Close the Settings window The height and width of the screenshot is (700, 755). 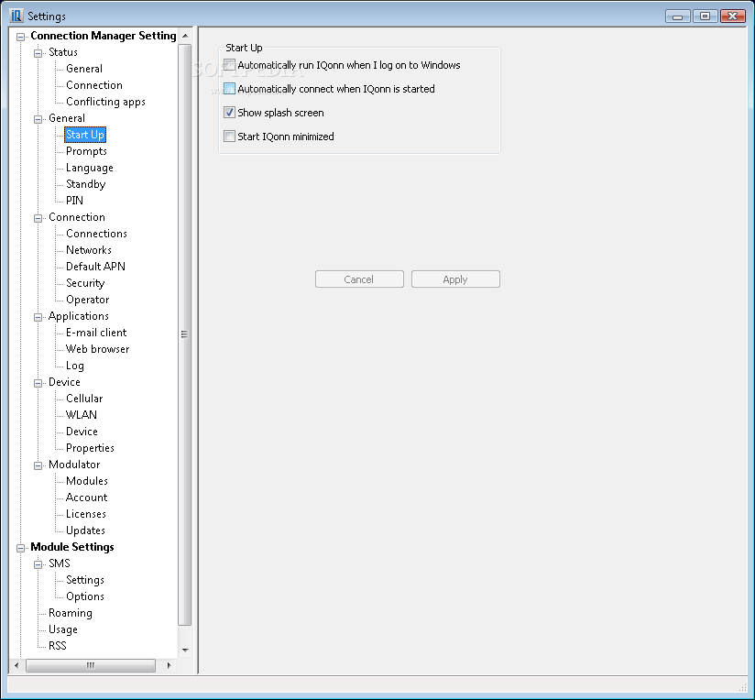[733, 16]
